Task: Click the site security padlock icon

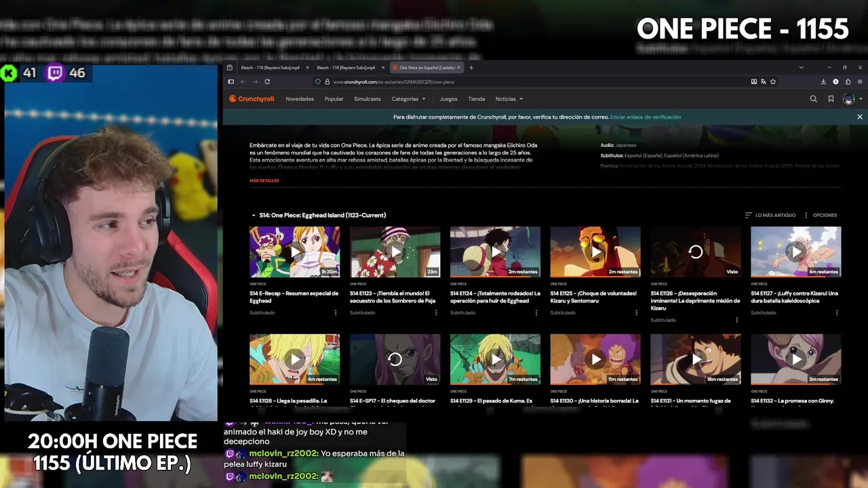Action: (327, 81)
